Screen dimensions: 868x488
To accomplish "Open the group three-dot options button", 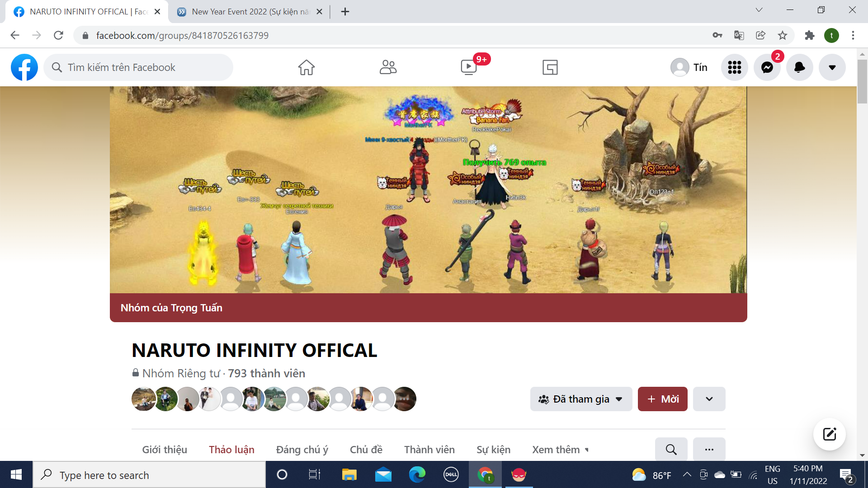I will pyautogui.click(x=709, y=450).
